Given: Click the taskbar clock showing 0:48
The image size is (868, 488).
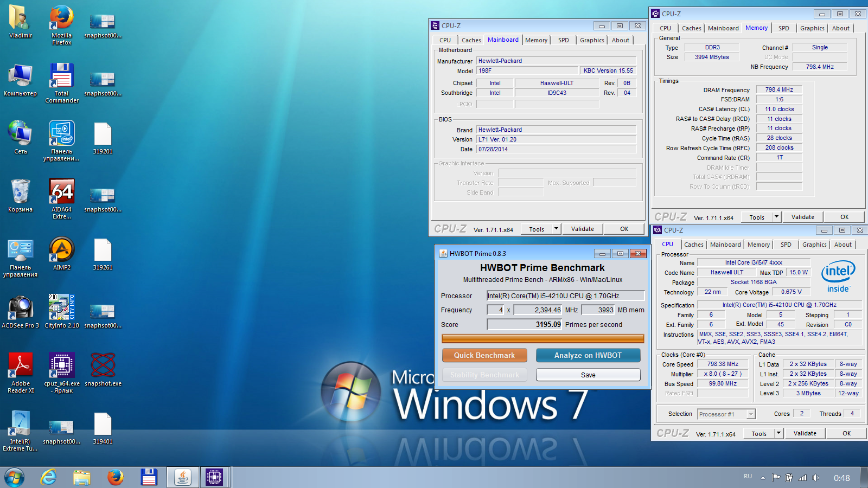Looking at the screenshot, I should point(841,478).
